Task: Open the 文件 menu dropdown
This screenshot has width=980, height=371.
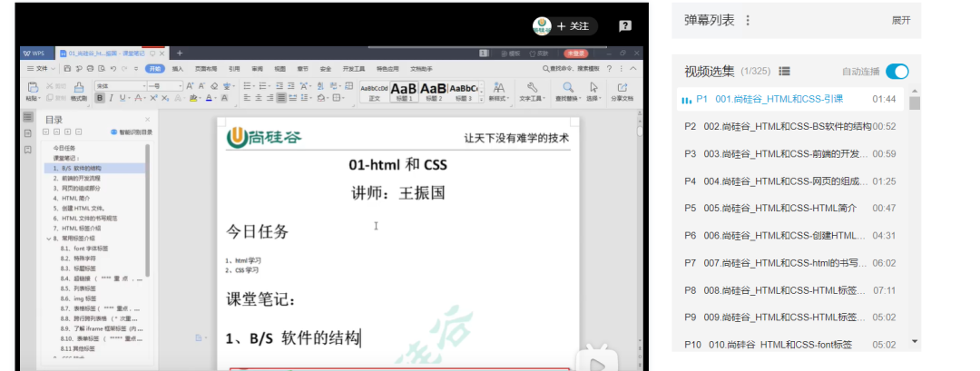Action: [x=41, y=69]
